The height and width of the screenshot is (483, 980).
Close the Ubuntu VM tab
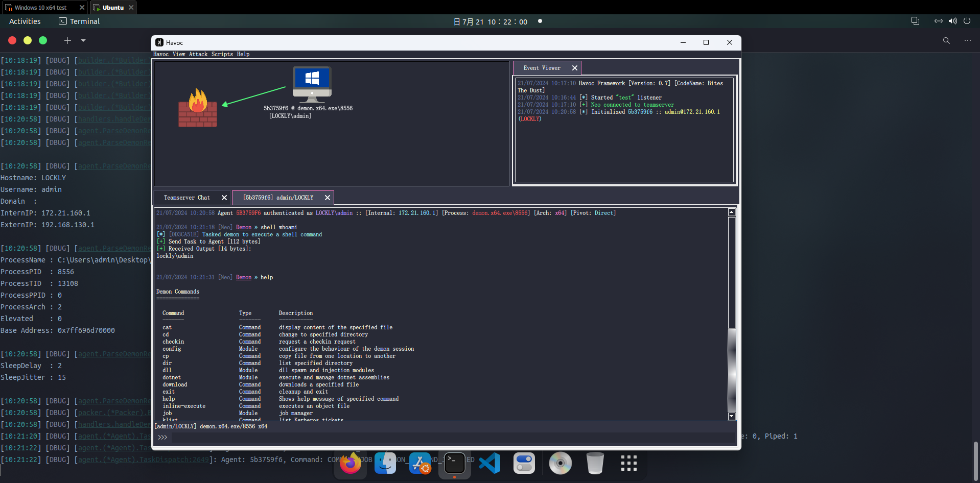(131, 8)
